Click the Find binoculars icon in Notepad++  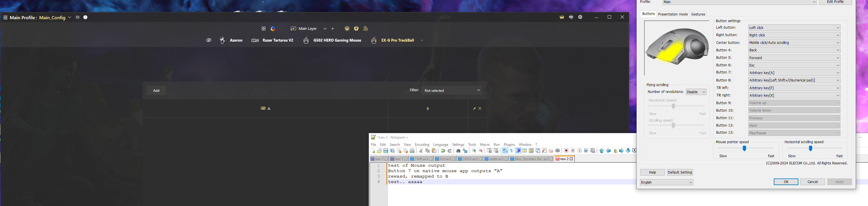coord(458,151)
